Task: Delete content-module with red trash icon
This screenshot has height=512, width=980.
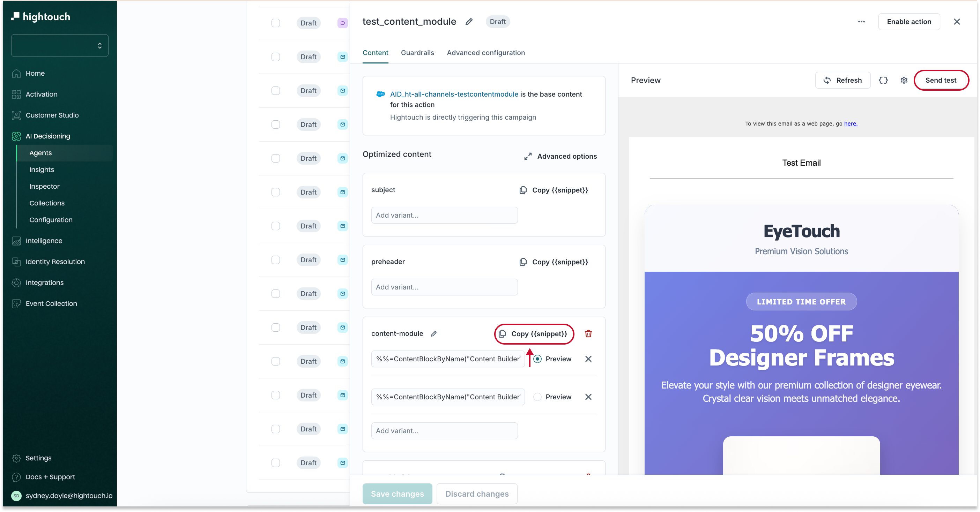Action: pyautogui.click(x=588, y=333)
